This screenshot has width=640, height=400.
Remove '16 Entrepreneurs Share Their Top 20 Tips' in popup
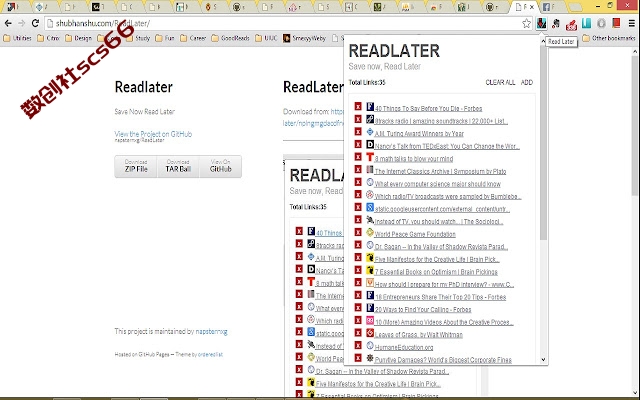[358, 295]
